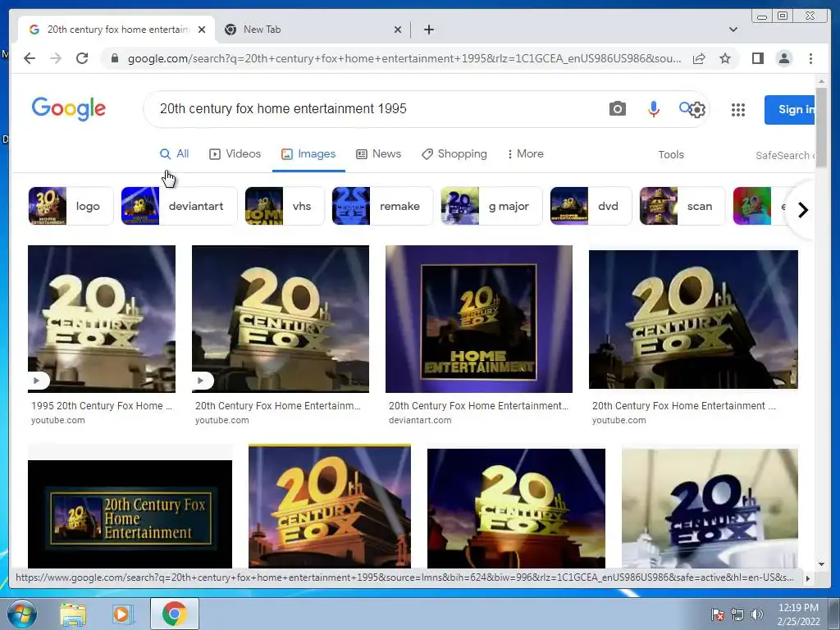
Task: Switch to Videos results tab
Action: [x=235, y=153]
